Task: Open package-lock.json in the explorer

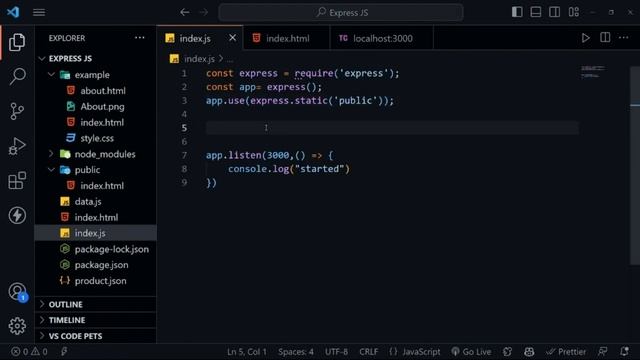Action: (96, 249)
